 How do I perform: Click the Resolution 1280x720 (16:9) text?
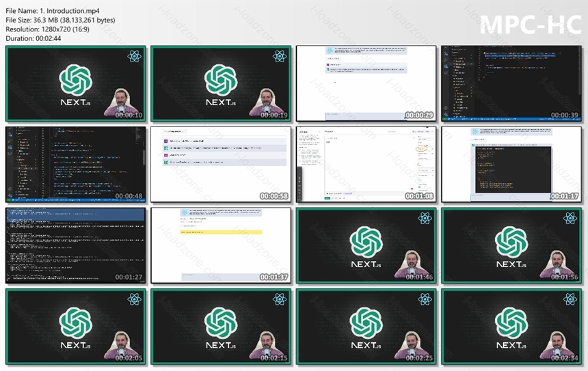(47, 29)
